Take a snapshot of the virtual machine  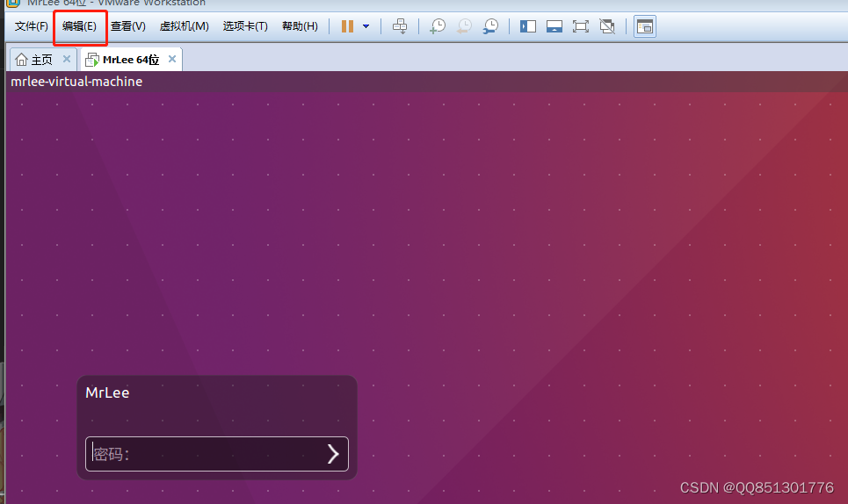point(437,26)
